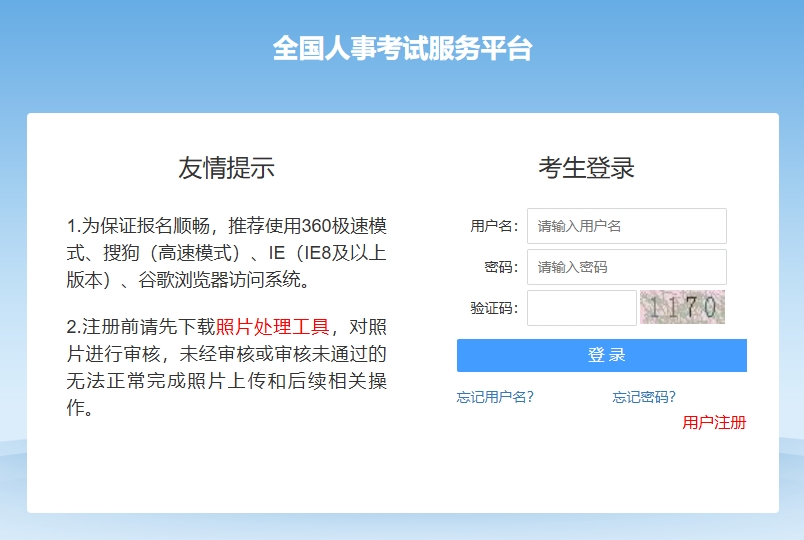The width and height of the screenshot is (804, 540).
Task: Download via the red 照片处理工具 link
Action: click(272, 327)
